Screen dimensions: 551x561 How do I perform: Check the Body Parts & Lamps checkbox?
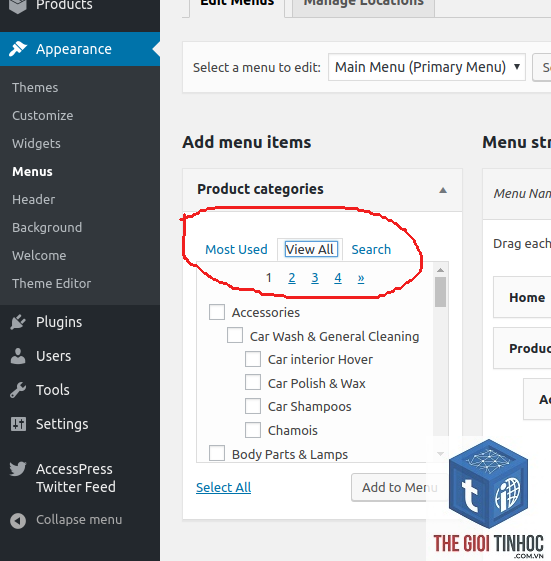click(217, 453)
